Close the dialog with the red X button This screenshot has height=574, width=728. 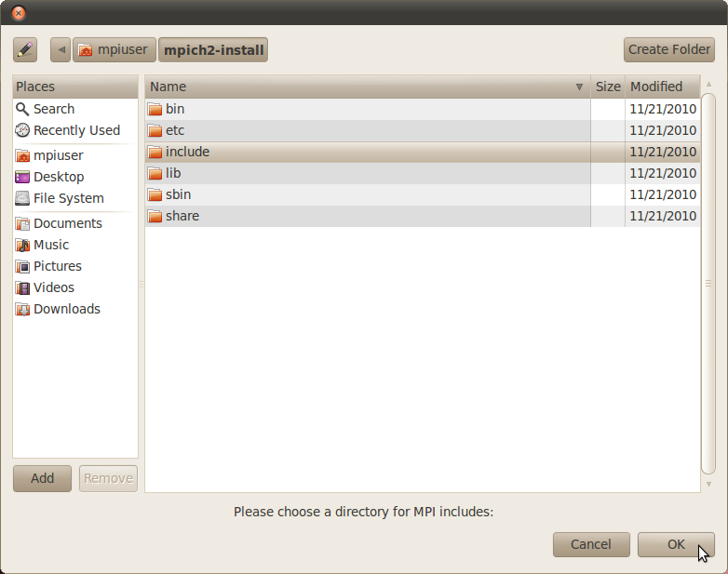pos(19,12)
